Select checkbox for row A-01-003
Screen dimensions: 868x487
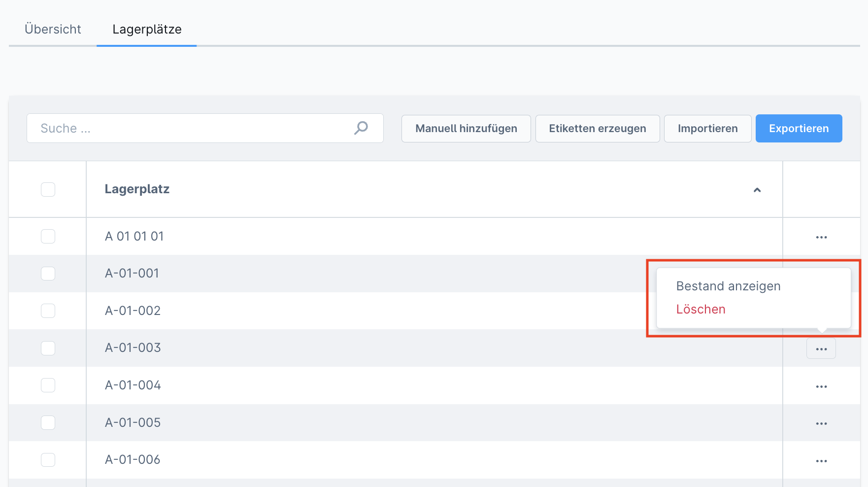click(48, 348)
